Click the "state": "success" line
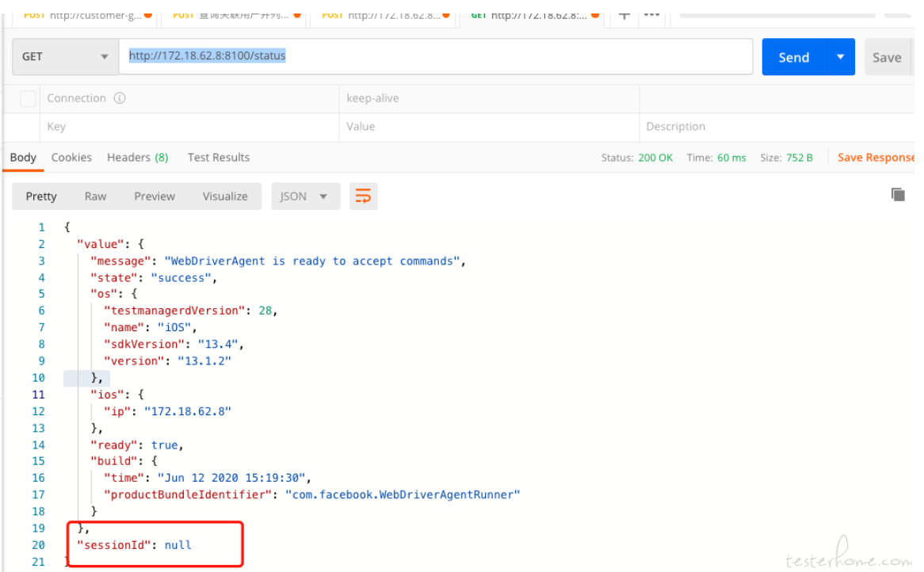Viewport: 924px width, 572px height. coord(154,277)
